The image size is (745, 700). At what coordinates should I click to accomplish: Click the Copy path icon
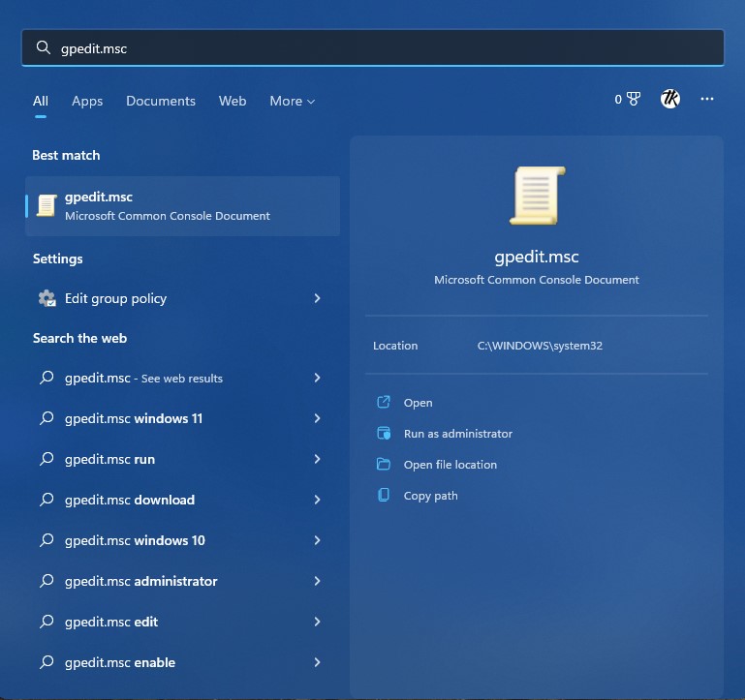(384, 495)
